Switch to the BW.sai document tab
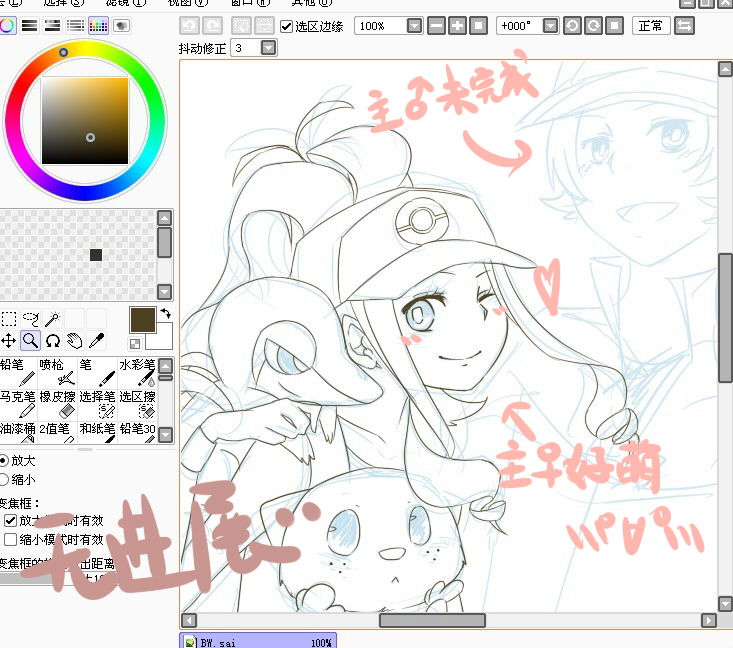733x648 pixels. pyautogui.click(x=258, y=642)
